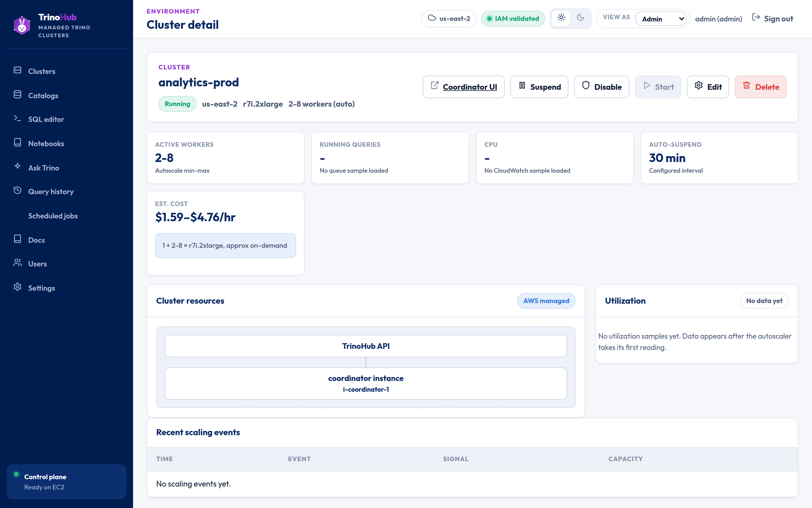Open Ask Trino assistant
The image size is (812, 508).
[x=67, y=168]
